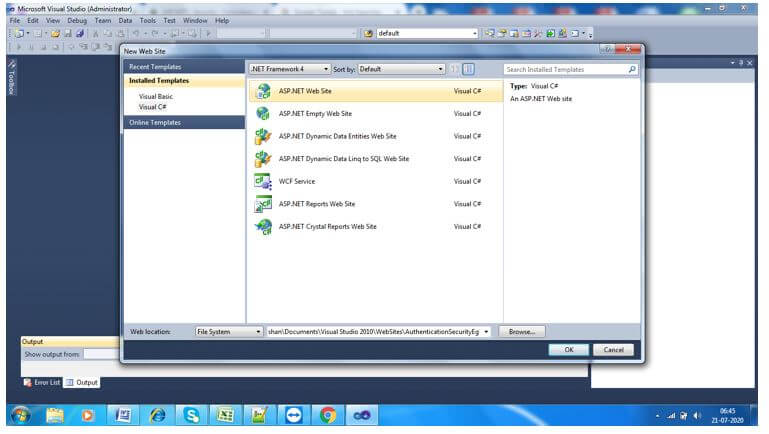Screen dimensions: 769x434
Task: Click the OK button
Action: coord(568,350)
